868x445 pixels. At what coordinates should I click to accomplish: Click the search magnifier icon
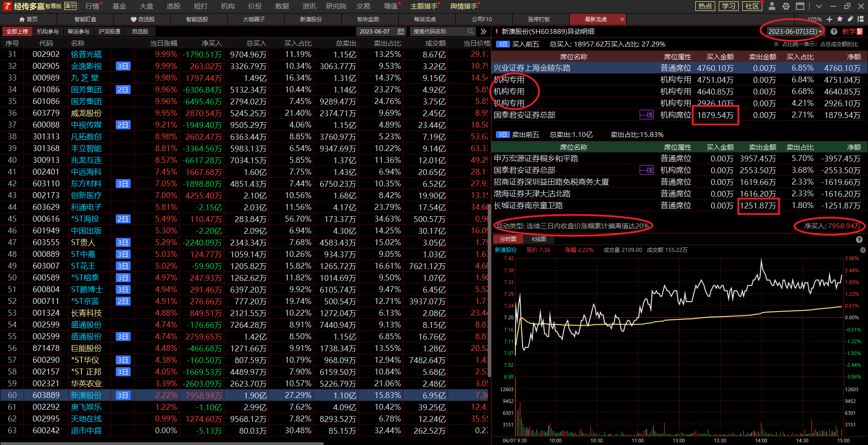(471, 32)
